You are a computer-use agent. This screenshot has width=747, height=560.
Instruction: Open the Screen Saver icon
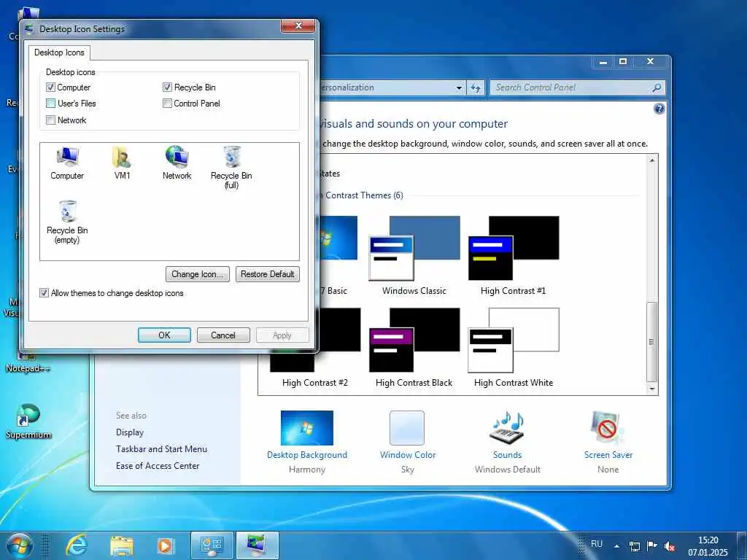tap(608, 427)
